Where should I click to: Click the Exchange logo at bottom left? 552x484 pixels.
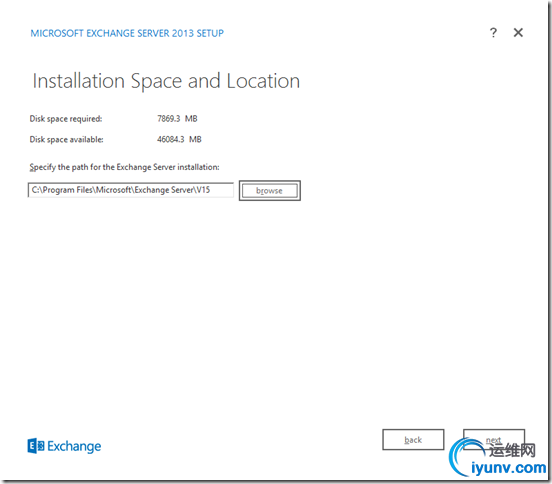tap(64, 446)
